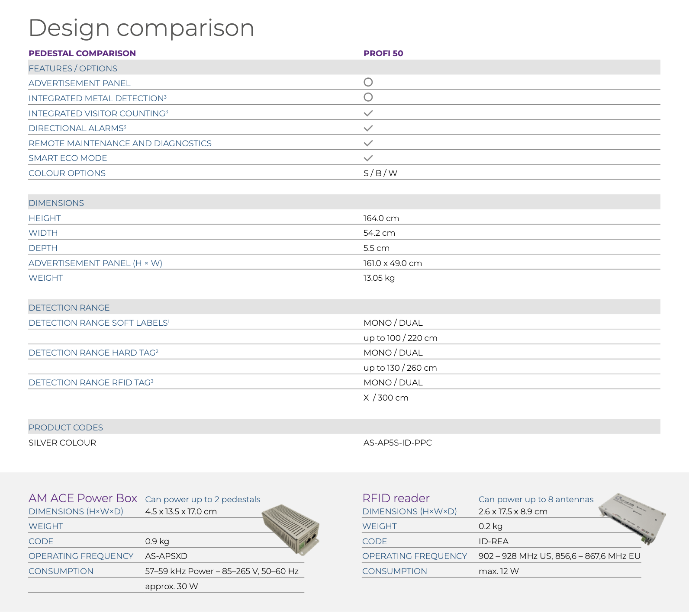Click the Integrated Visitor Counting checkmark
Viewport: 689px width, 616px height.
tap(368, 113)
